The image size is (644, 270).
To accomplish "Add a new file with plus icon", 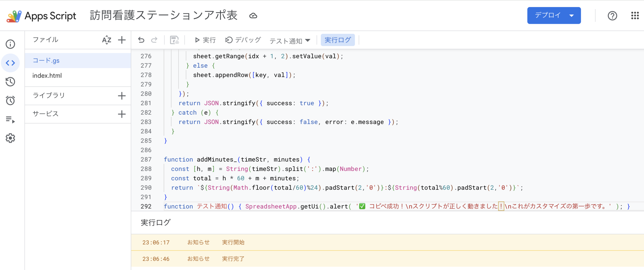I will pyautogui.click(x=122, y=40).
